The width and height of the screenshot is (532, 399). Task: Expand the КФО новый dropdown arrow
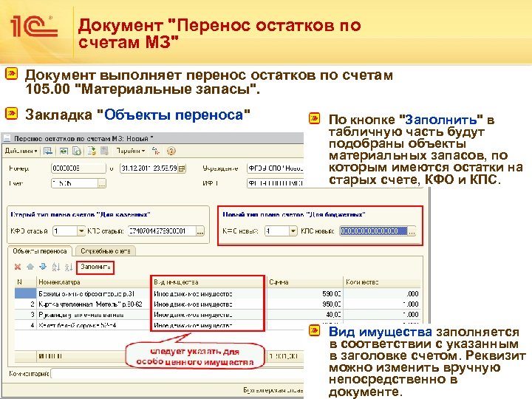293,231
